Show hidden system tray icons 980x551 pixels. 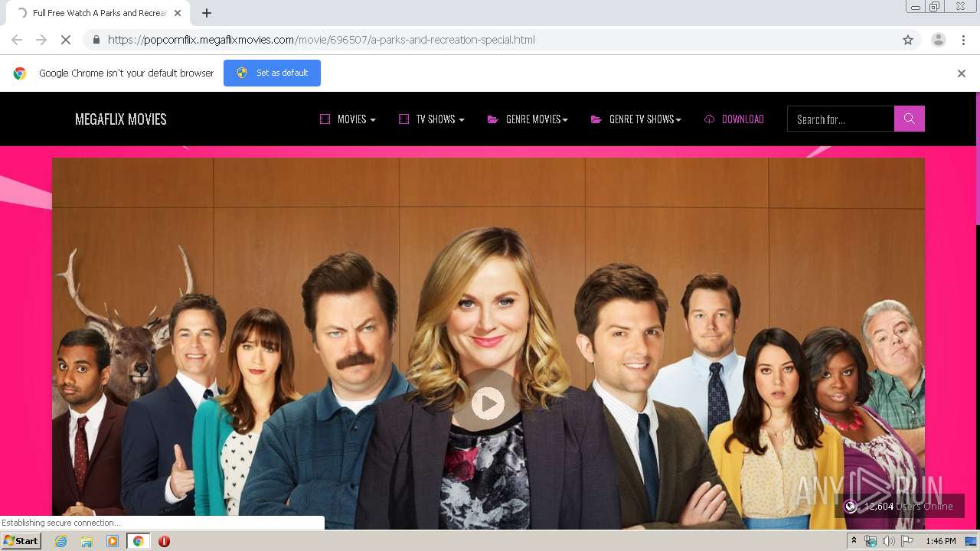854,541
